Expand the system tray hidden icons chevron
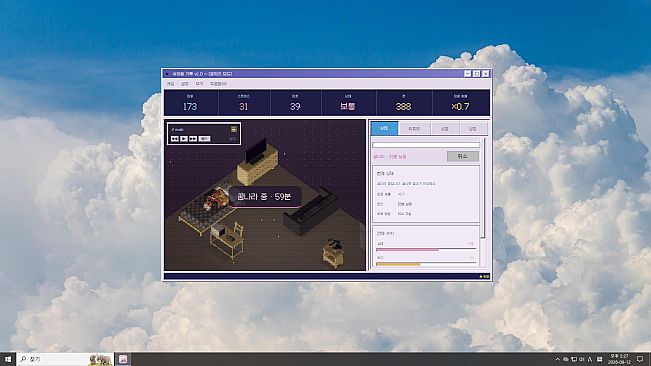The height and width of the screenshot is (366, 651). (558, 359)
